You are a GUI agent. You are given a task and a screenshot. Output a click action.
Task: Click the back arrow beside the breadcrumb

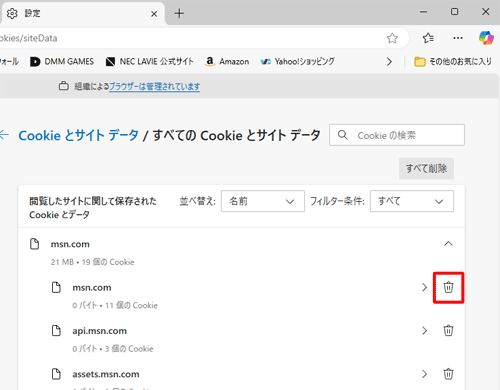click(x=4, y=135)
